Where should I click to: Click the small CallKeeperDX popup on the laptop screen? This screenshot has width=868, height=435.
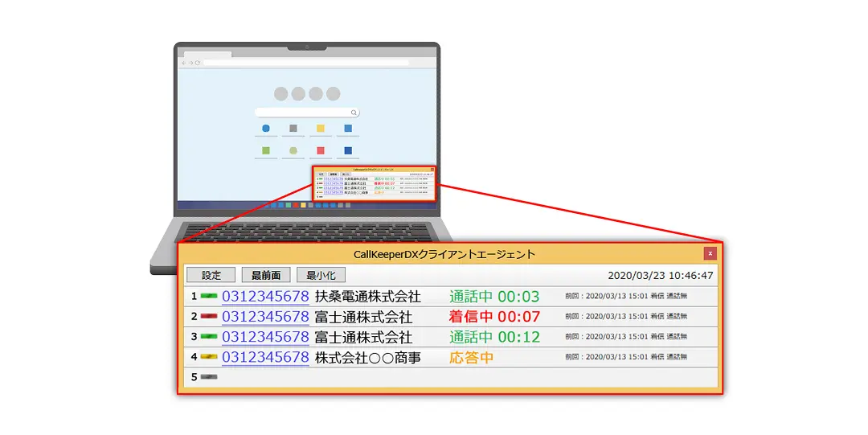(x=374, y=184)
